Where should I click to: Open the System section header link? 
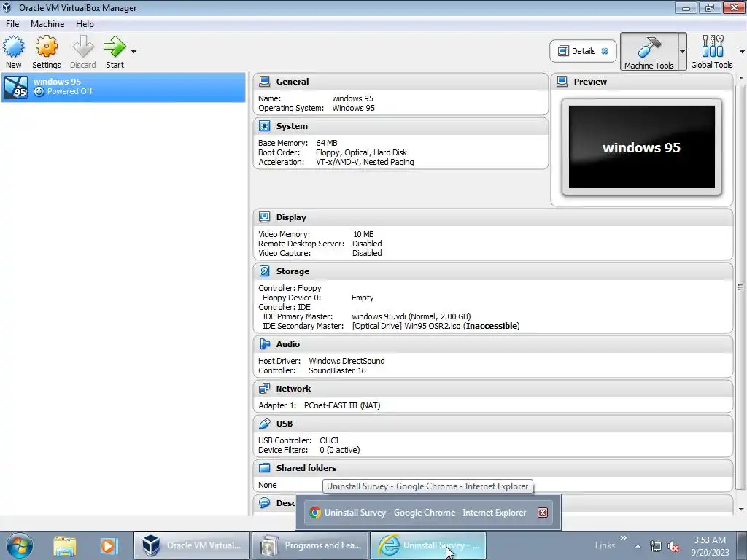pyautogui.click(x=292, y=126)
